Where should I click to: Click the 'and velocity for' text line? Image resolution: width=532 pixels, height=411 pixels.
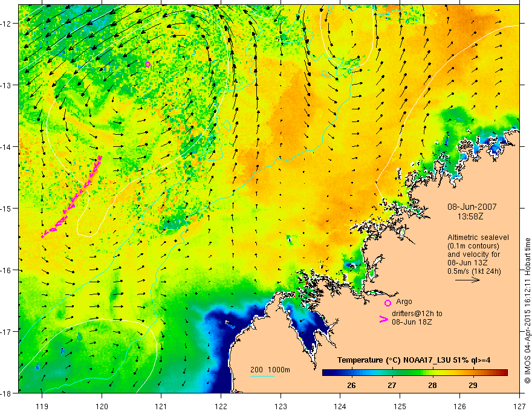click(473, 254)
